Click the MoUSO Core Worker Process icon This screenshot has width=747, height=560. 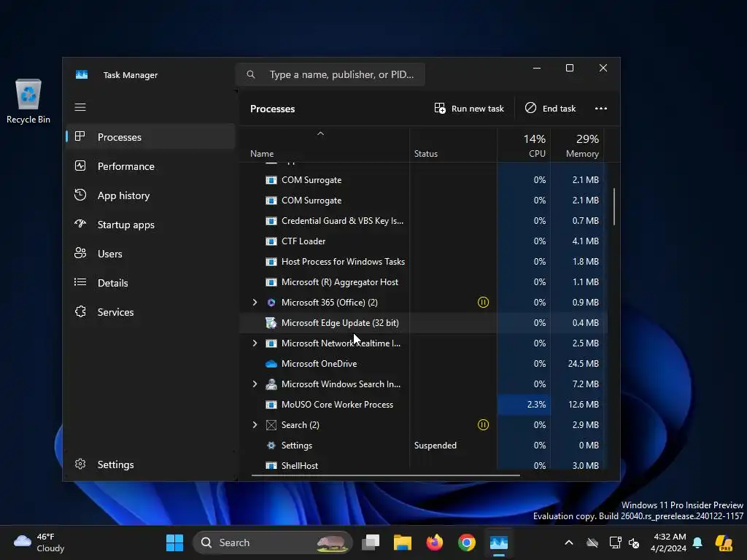(271, 405)
